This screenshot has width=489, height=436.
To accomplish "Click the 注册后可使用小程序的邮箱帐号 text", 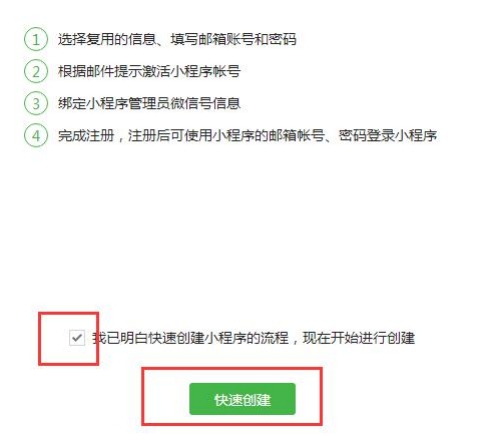I will [x=226, y=136].
